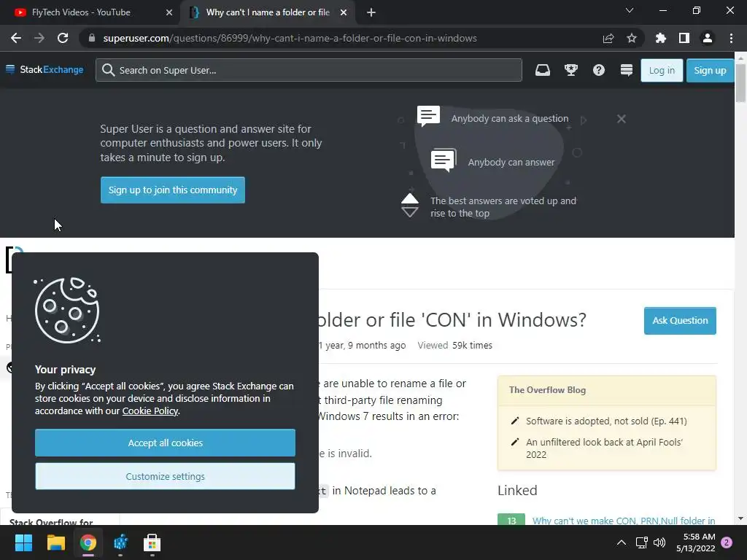747x560 pixels.
Task: Open the Cookie Policy link
Action: tap(150, 411)
